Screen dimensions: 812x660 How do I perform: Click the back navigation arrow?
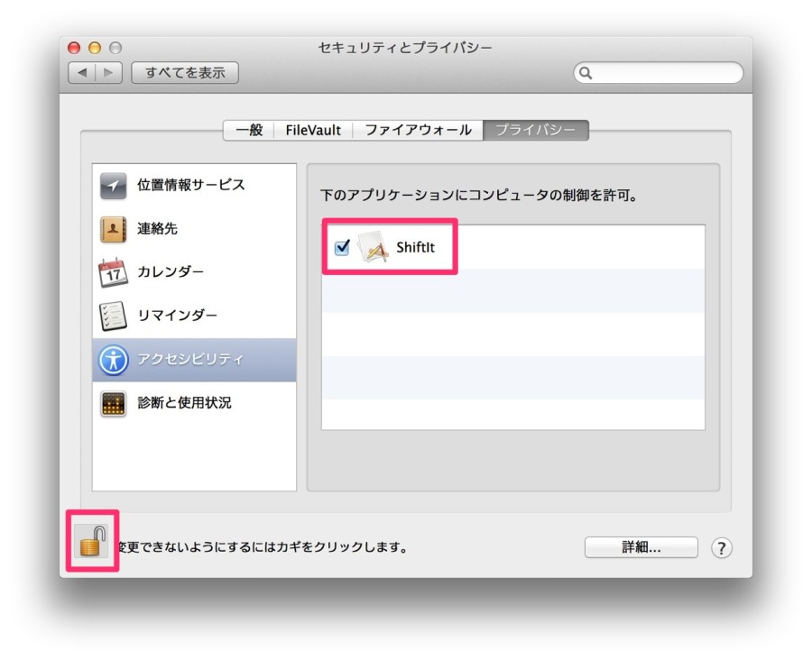[x=83, y=73]
